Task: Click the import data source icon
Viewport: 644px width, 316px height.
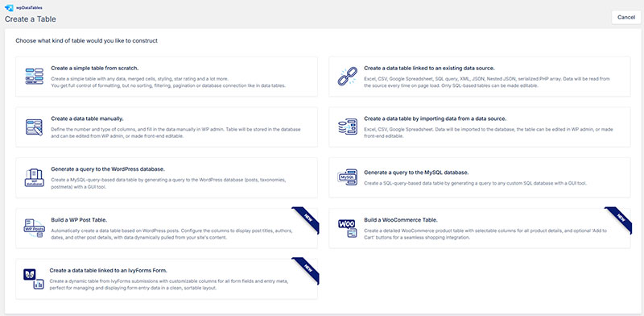Action: pyautogui.click(x=348, y=127)
